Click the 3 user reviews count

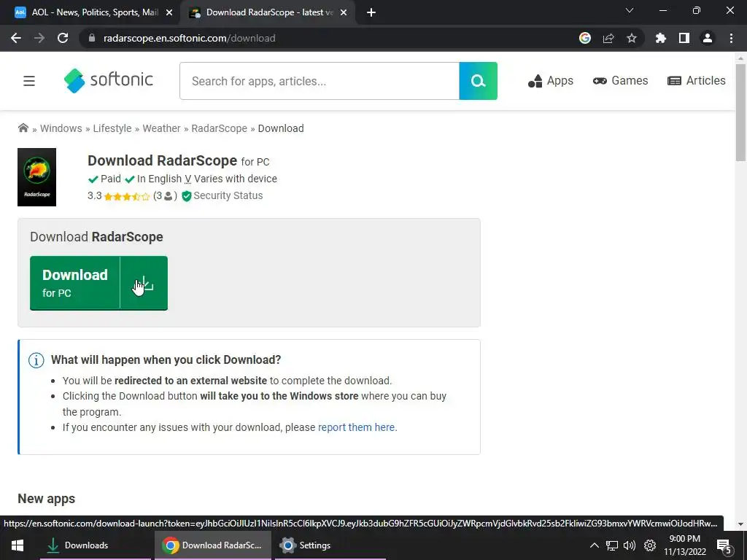click(165, 195)
